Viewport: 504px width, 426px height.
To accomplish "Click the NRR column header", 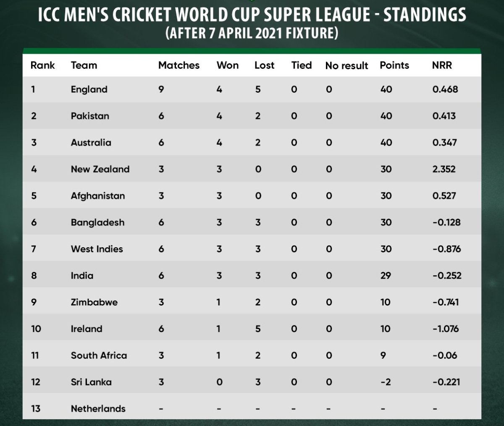I will click(x=442, y=65).
